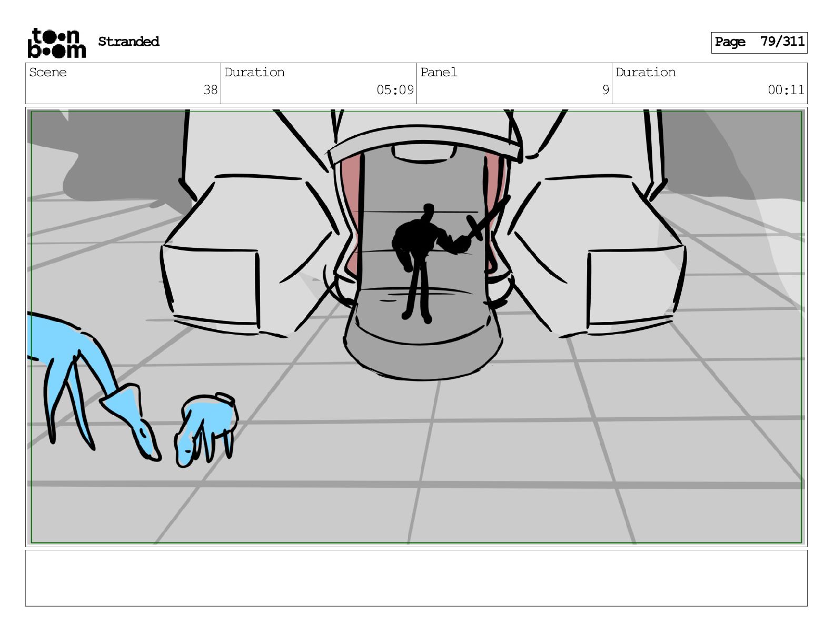Select the scene number '38'
834x644 pixels.
(211, 90)
